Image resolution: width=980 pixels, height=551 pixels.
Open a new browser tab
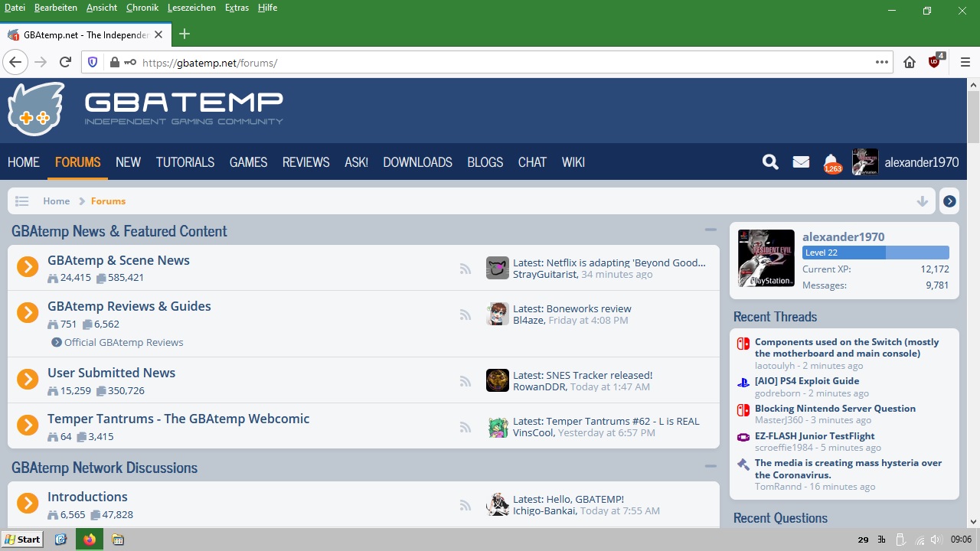[x=185, y=34]
